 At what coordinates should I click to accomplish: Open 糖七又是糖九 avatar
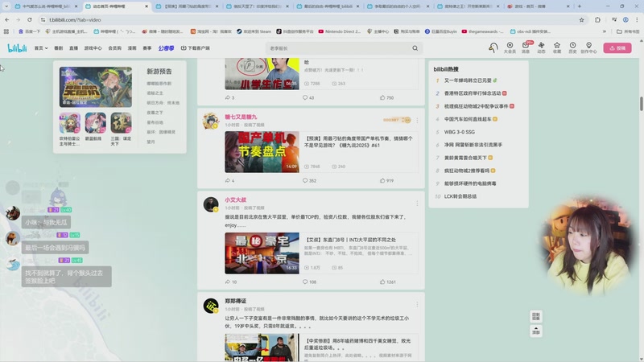[211, 121]
